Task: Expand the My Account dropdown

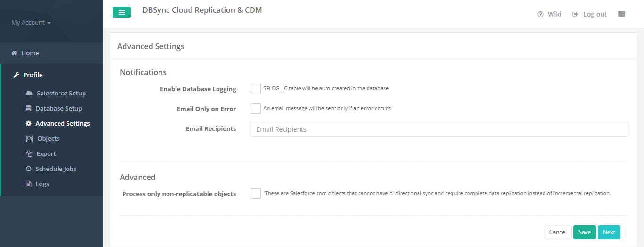Action: tap(31, 23)
